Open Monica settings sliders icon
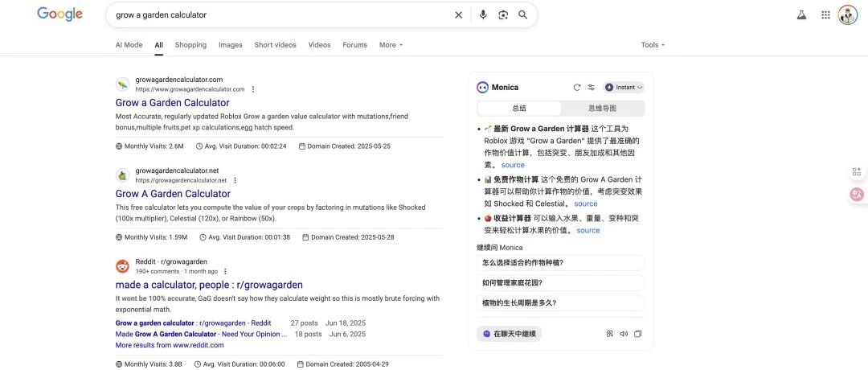868x370 pixels. 592,88
